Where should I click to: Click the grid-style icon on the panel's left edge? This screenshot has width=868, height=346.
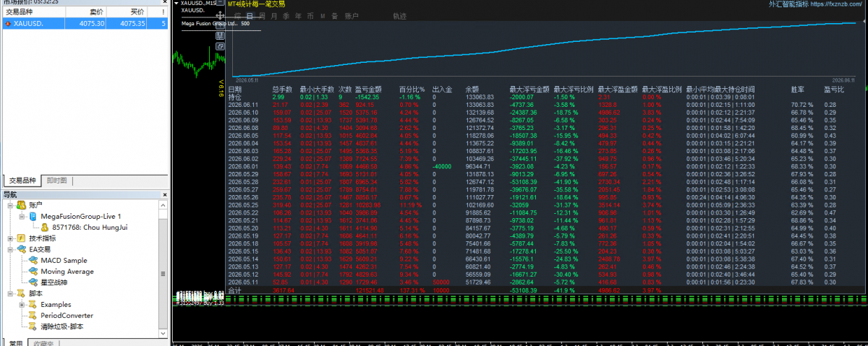click(x=220, y=35)
